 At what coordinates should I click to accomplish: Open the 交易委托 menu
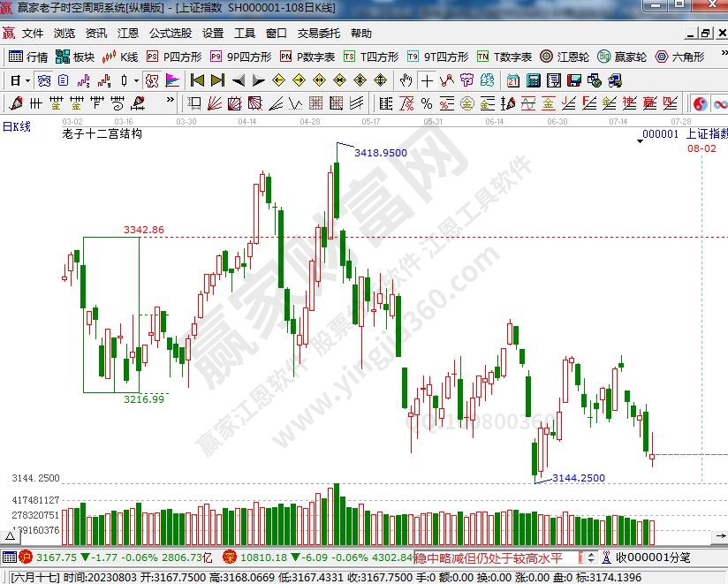pos(318,34)
